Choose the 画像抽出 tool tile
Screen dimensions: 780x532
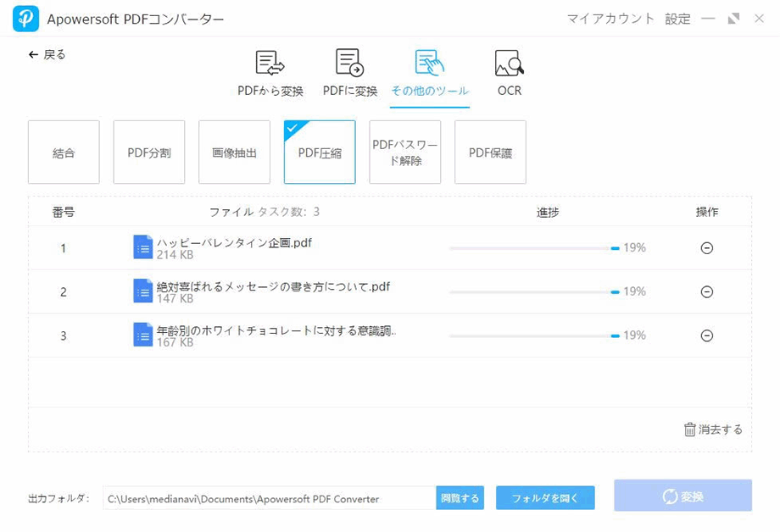tap(234, 152)
